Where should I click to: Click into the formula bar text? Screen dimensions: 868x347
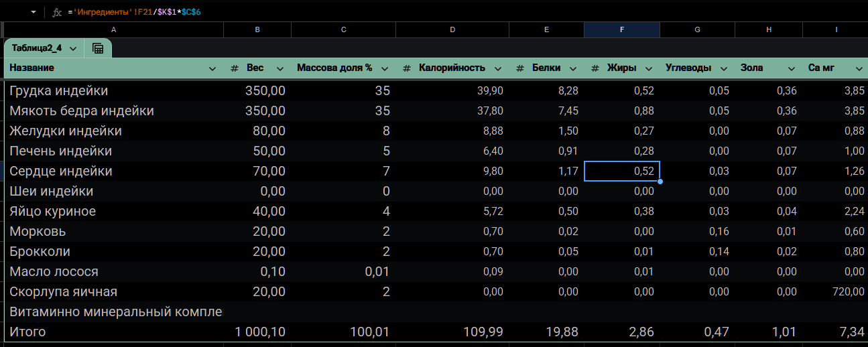(135, 12)
